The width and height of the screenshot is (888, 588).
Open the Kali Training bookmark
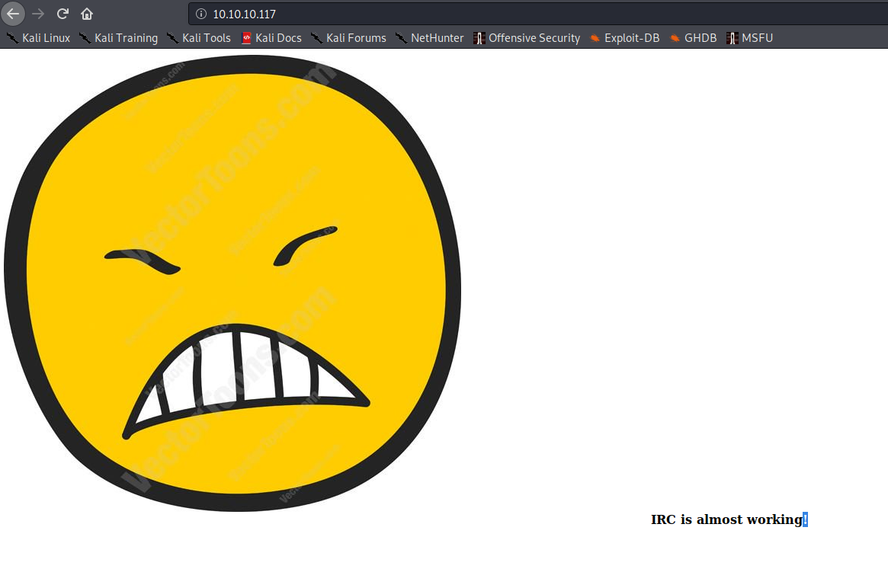[127, 37]
